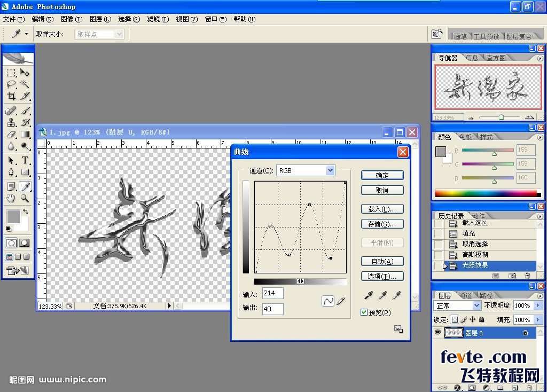Click the color spectrum bar in 颜色 panel

click(485, 193)
